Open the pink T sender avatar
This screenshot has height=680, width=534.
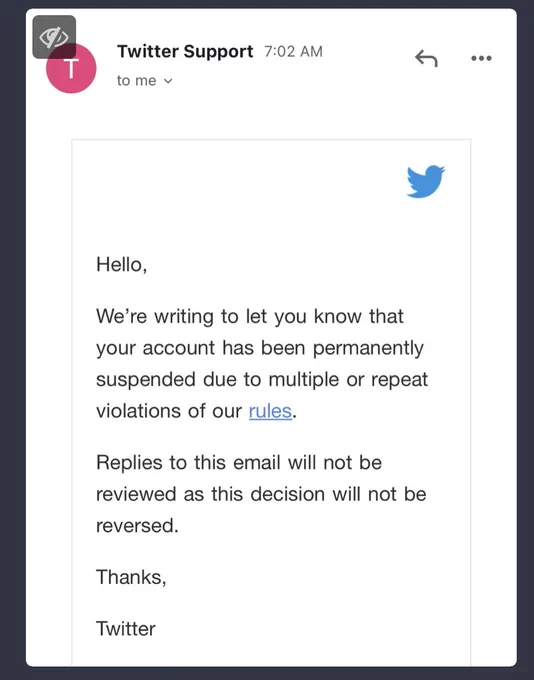[71, 69]
